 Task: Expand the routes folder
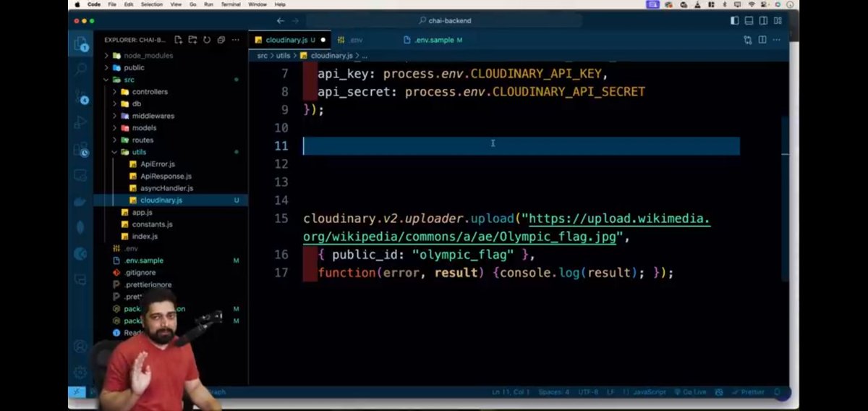pos(142,140)
